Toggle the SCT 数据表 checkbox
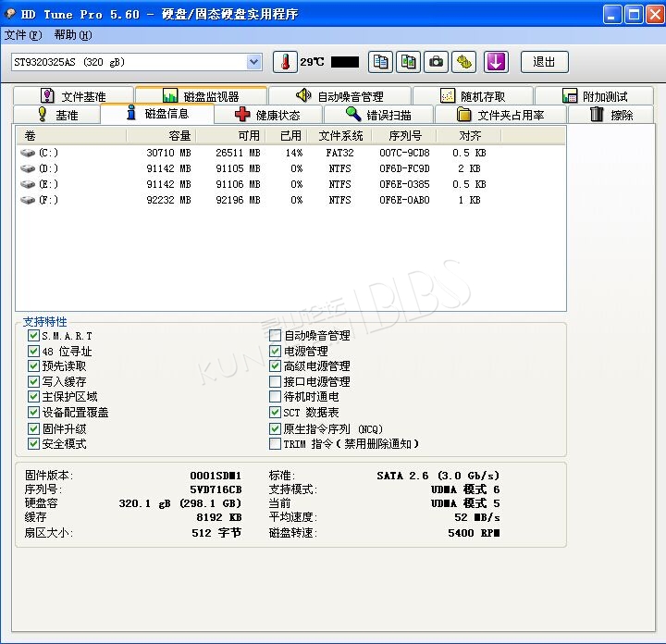The image size is (666, 644). click(x=276, y=412)
